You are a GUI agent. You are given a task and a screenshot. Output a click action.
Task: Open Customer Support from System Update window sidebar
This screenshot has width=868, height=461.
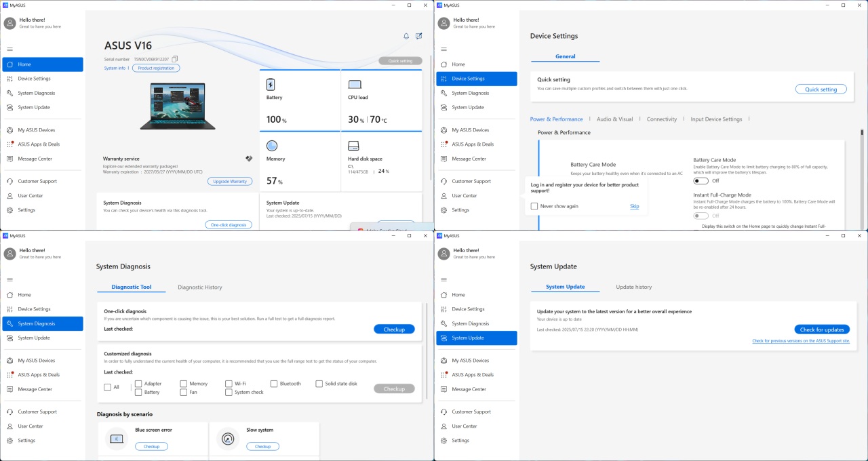click(477, 412)
